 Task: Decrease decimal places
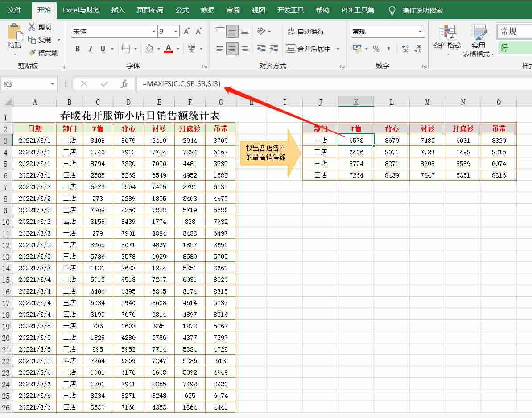(418, 49)
